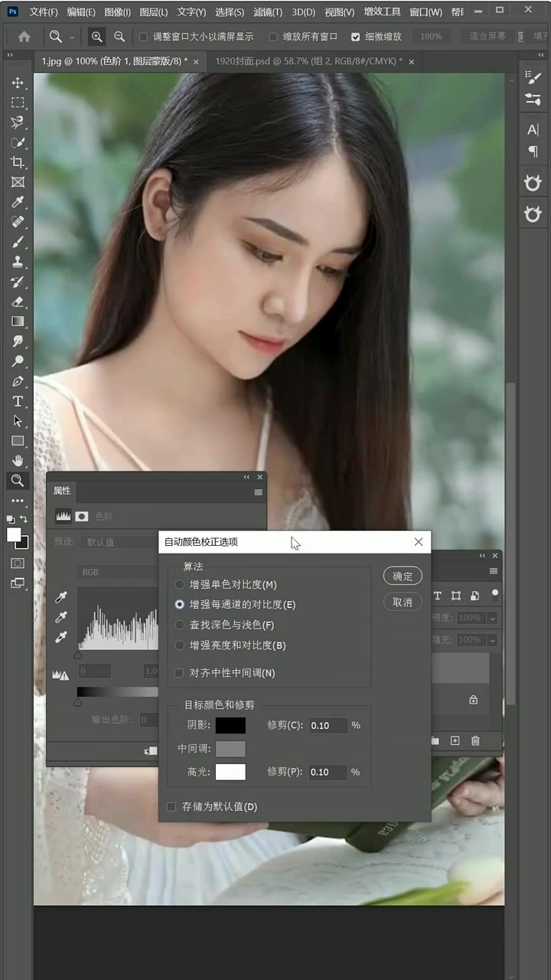
Task: Select the Smudge finger tool
Action: point(18,341)
